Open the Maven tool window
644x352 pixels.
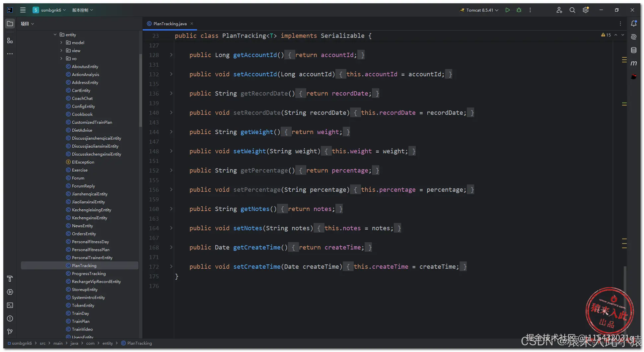[x=634, y=63]
